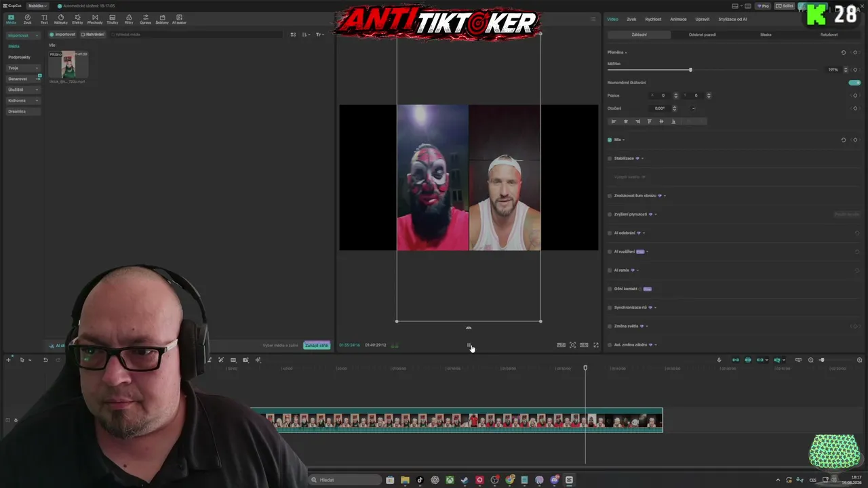Click the Sdílet share button

tap(785, 6)
